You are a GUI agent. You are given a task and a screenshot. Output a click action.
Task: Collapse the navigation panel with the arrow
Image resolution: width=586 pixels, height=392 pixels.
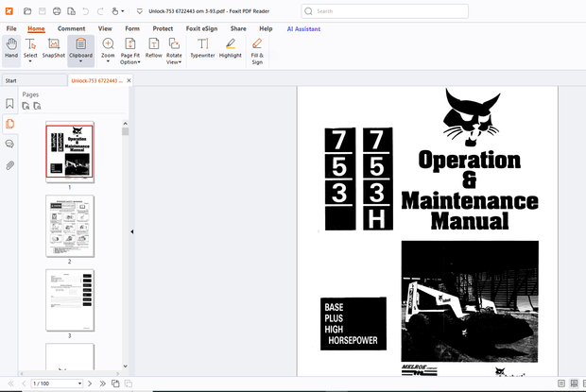132,231
